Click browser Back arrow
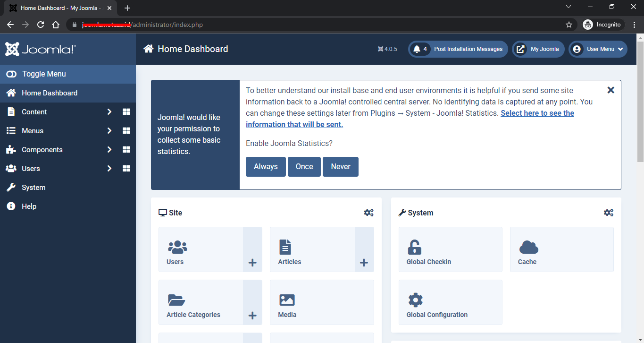 (10, 25)
